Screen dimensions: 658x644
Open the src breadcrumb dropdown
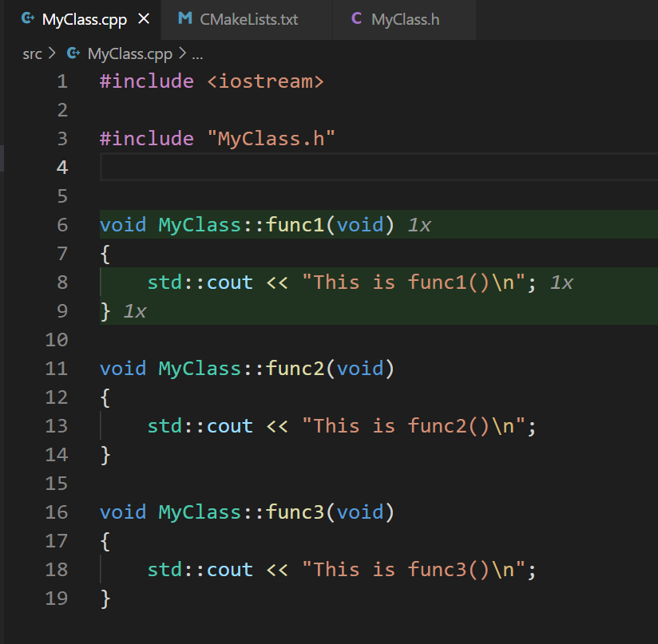point(32,53)
